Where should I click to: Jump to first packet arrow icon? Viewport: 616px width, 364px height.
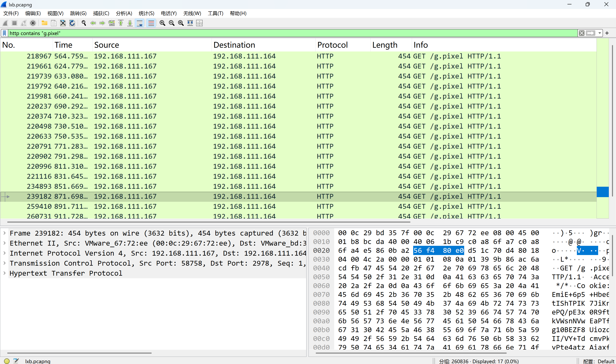[121, 23]
